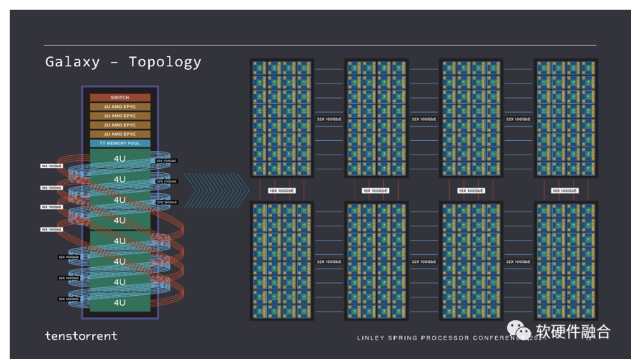Select the top-right Galaxy board in topology grid
The image size is (639, 364).
[x=566, y=118]
